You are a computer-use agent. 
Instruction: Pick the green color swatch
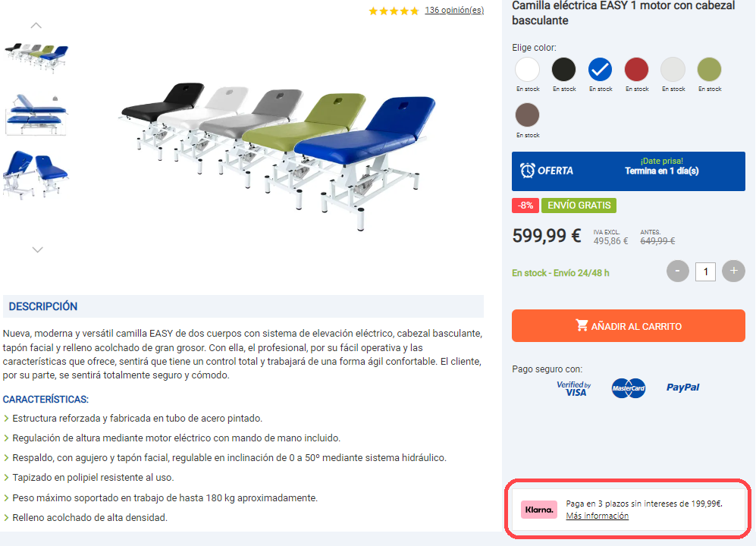pos(709,70)
